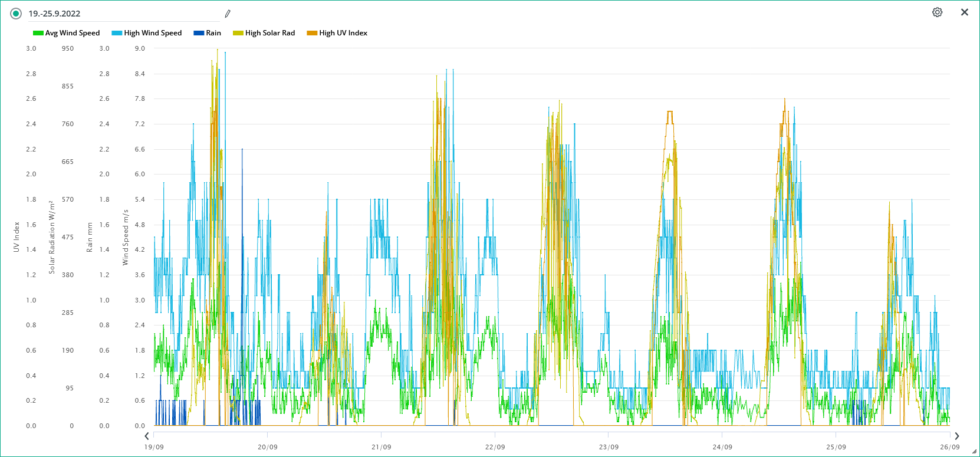
Task: Grab the resize handle at bottom-right corner
Action: pos(974,451)
